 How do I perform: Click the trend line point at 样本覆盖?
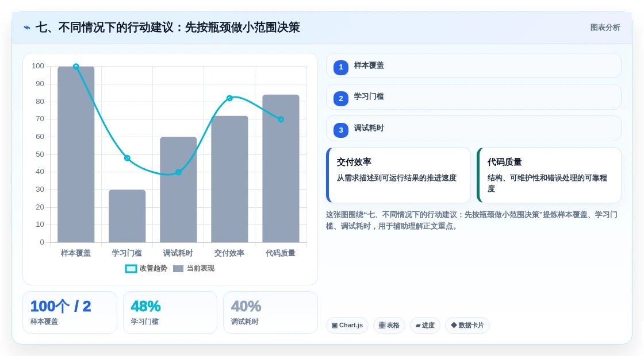click(x=76, y=67)
